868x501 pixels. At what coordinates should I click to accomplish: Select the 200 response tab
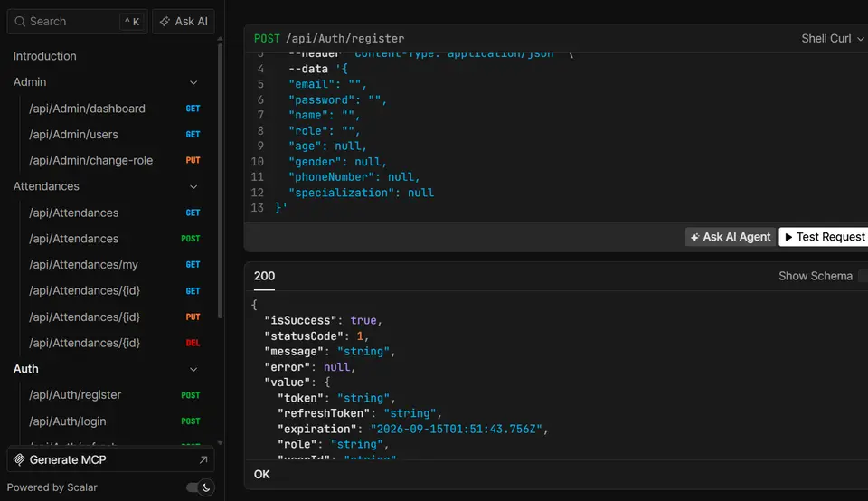(x=264, y=276)
